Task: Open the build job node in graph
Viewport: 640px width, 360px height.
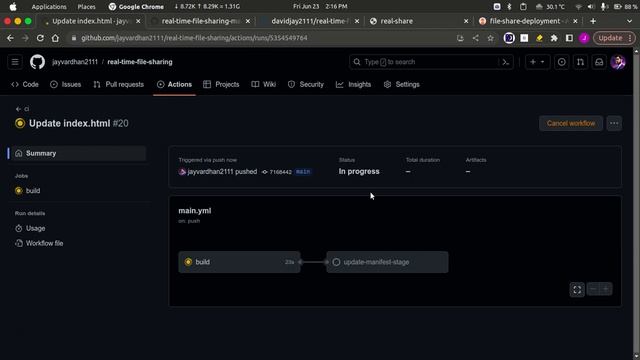Action: [239, 262]
